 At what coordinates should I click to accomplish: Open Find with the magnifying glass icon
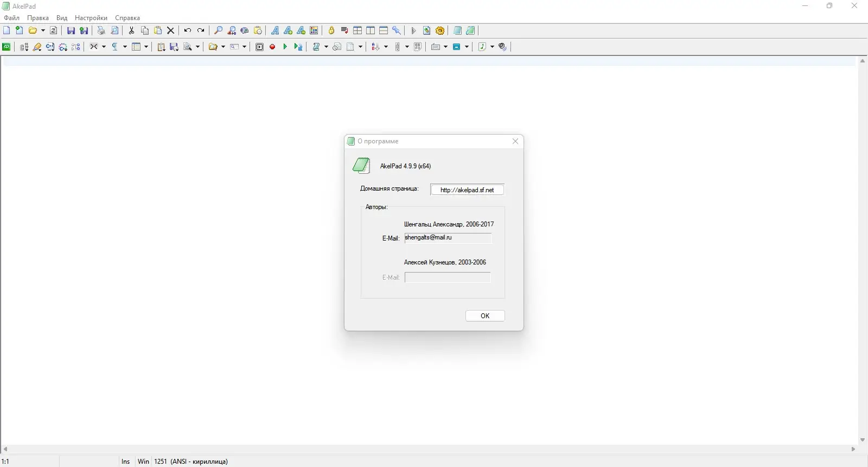tap(219, 30)
